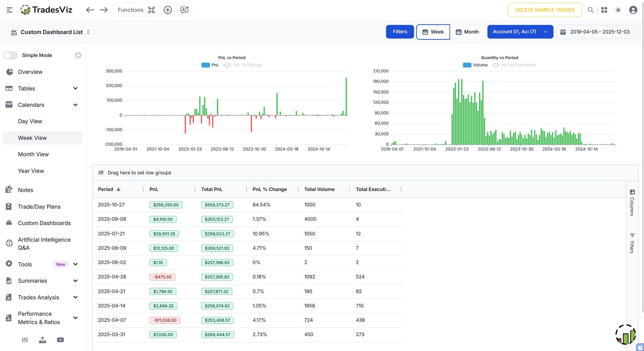Expand Custom Dashboard List selector
The width and height of the screenshot is (644, 351).
(51, 32)
